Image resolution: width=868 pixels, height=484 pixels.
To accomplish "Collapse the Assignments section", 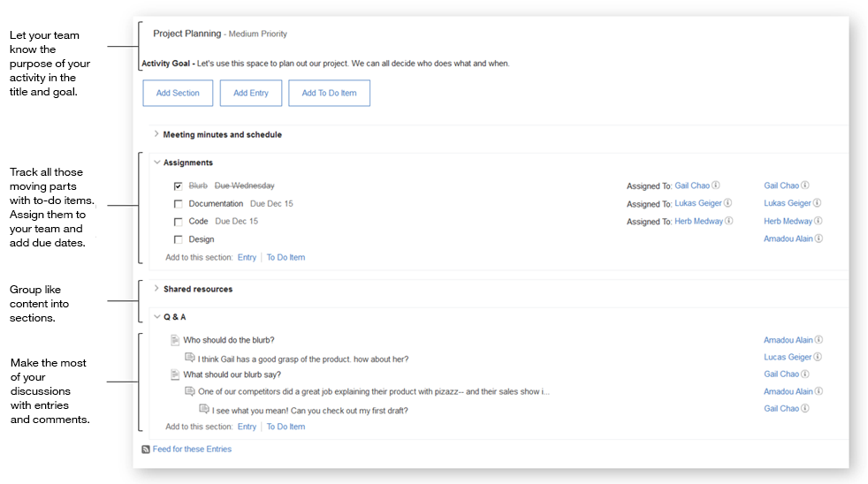I will coord(156,163).
